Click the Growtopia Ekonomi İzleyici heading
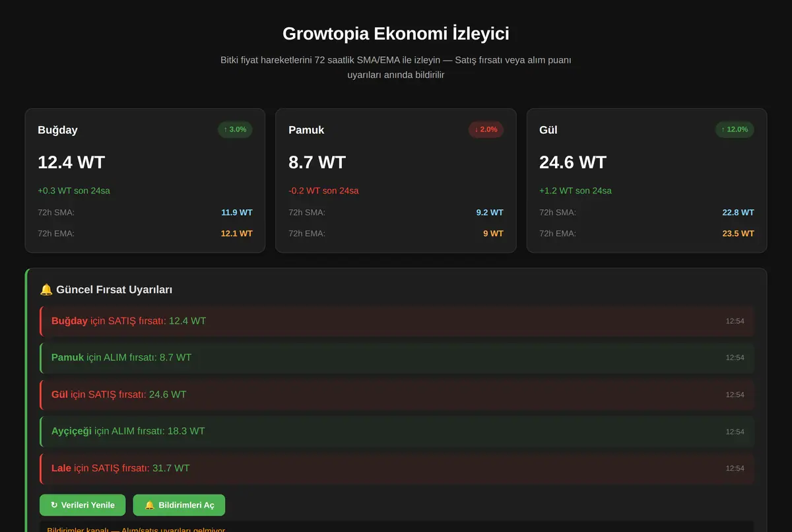Screen dimensions: 792x532 coord(396,34)
